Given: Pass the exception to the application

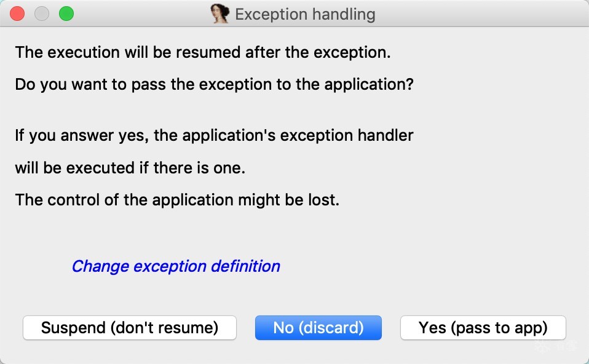Looking at the screenshot, I should point(483,328).
